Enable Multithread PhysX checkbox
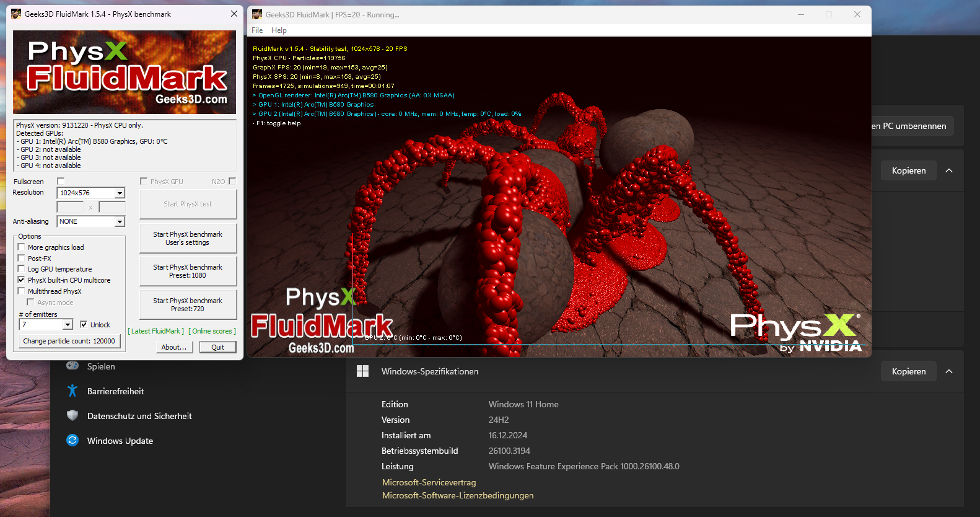This screenshot has width=980, height=517. point(21,291)
